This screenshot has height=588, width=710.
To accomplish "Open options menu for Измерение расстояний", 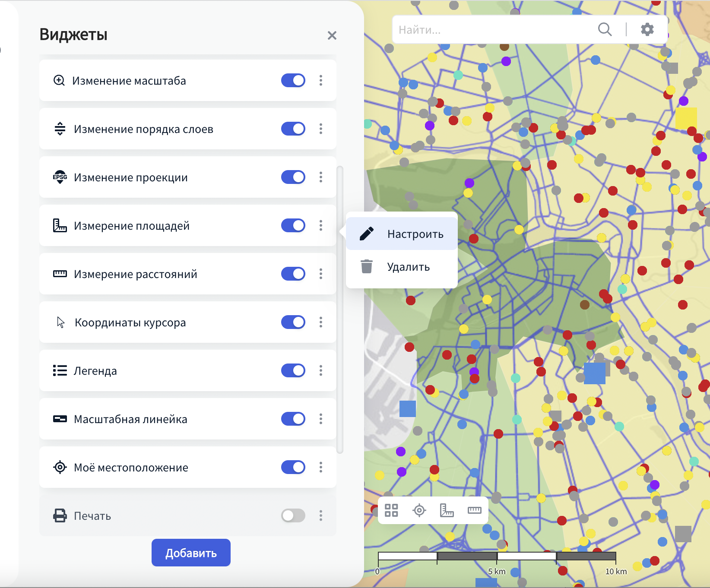I will (x=321, y=274).
